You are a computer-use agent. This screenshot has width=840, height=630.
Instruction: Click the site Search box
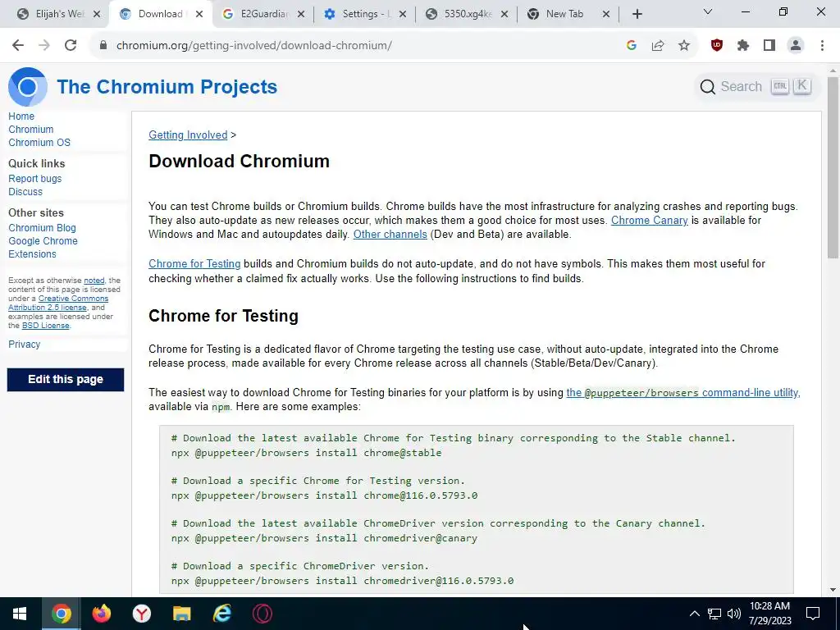point(756,86)
